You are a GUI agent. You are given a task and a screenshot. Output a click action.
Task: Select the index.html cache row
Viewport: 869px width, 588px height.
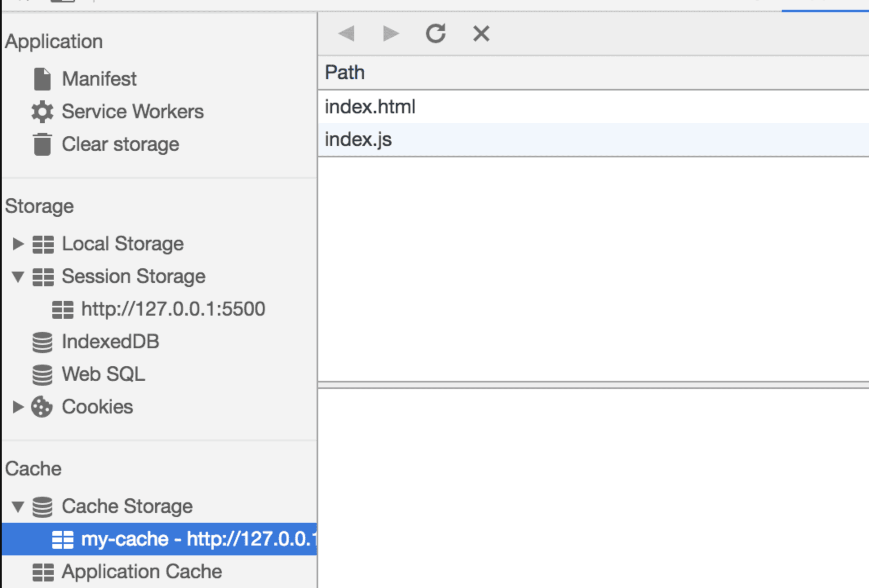(370, 107)
